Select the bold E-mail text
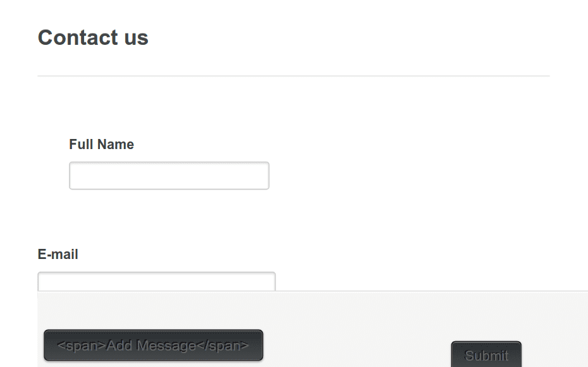Screen dimensions: 588x367 click(x=58, y=255)
